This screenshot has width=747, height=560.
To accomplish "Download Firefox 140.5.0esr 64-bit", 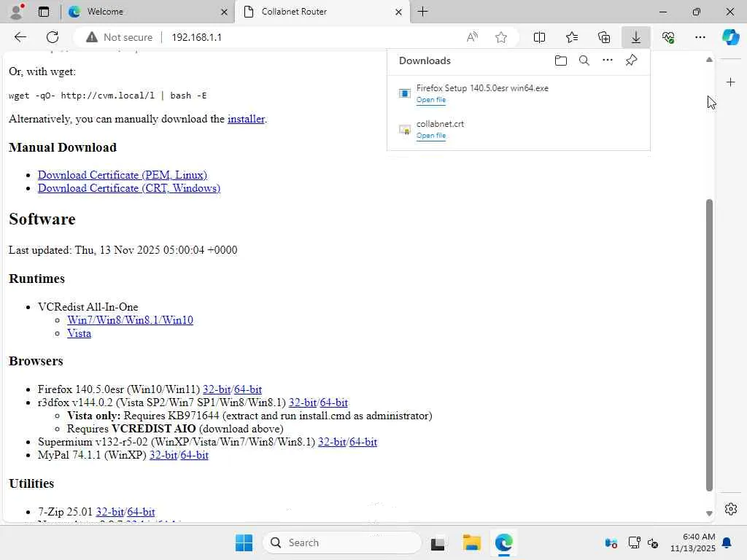I will [x=248, y=389].
